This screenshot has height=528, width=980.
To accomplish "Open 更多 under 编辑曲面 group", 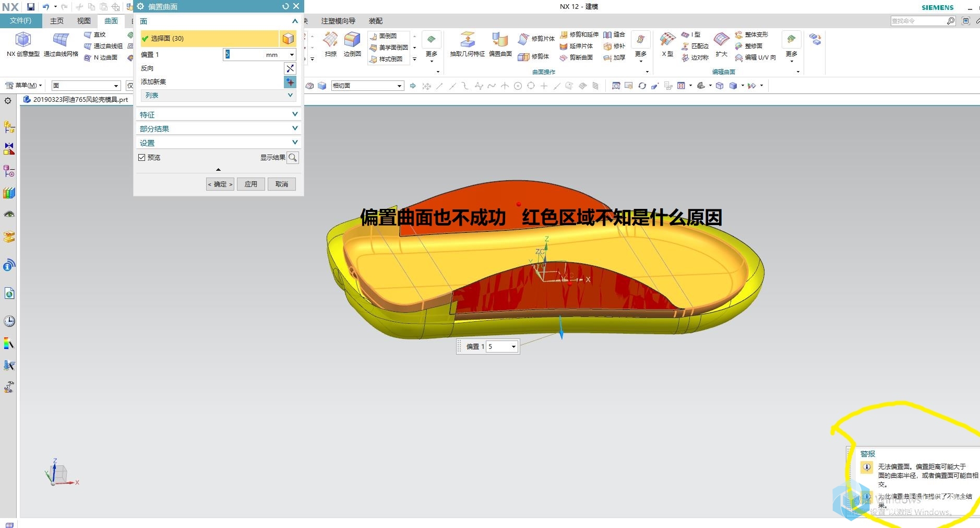I will click(x=792, y=47).
